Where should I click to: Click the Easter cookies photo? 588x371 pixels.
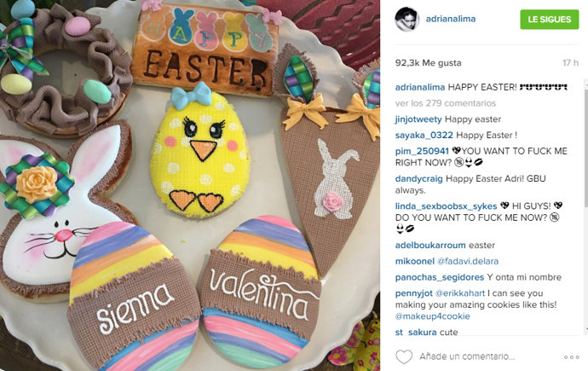[x=190, y=185]
